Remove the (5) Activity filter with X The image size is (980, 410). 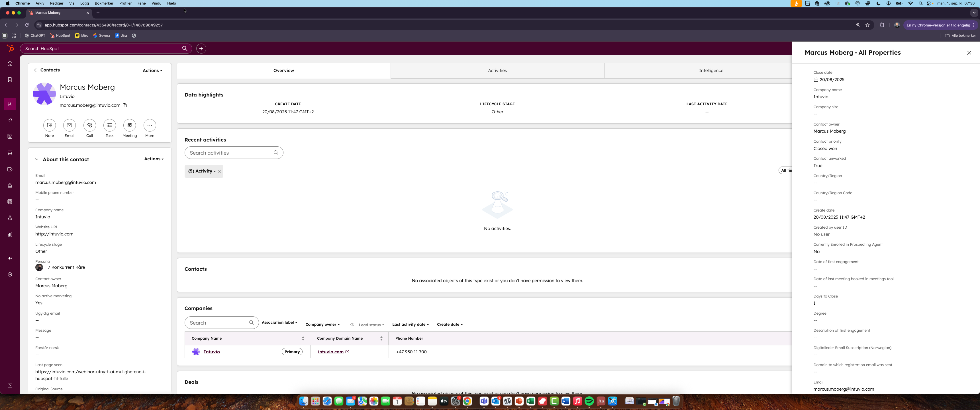(220, 171)
